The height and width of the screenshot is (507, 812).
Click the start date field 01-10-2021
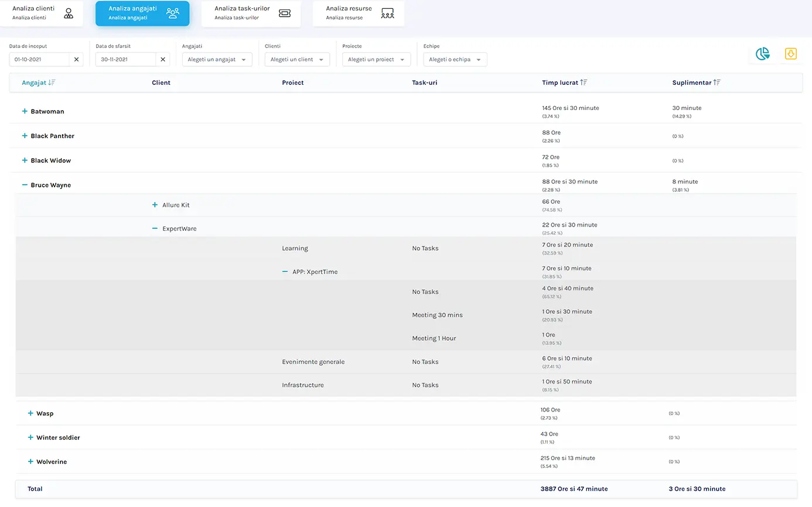point(39,59)
